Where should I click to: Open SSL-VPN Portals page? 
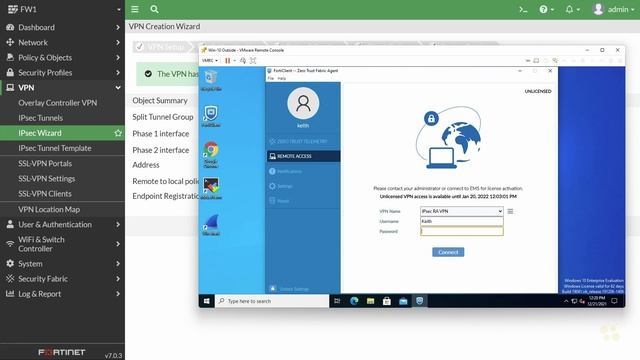(45, 164)
